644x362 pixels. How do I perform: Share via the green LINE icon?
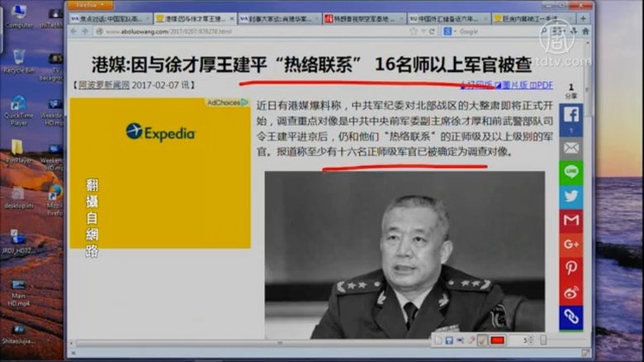click(x=571, y=172)
